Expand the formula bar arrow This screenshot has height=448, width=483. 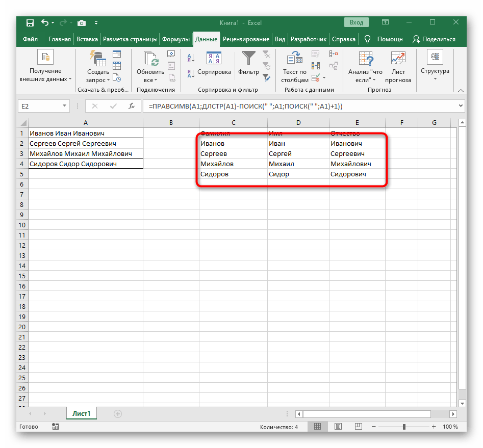461,106
